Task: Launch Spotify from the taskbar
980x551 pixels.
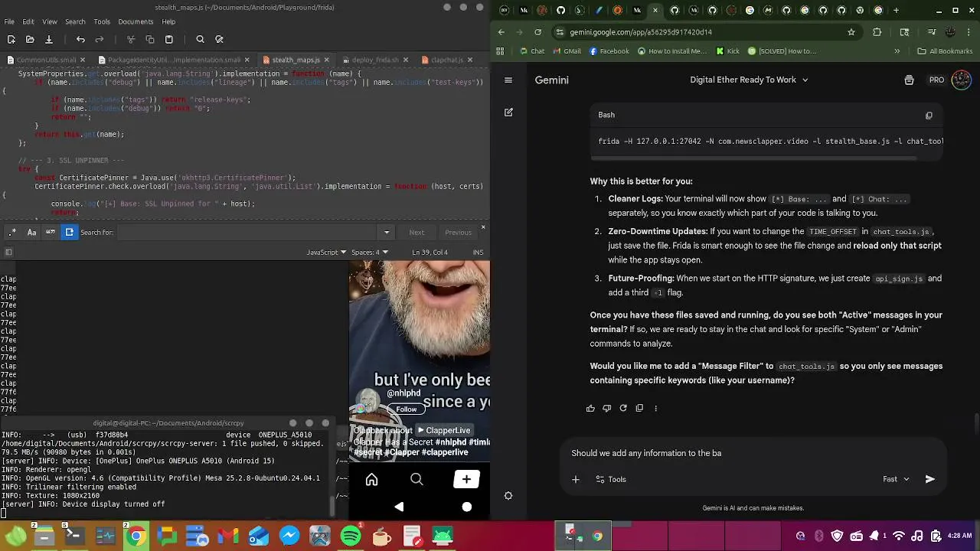Action: (x=351, y=536)
